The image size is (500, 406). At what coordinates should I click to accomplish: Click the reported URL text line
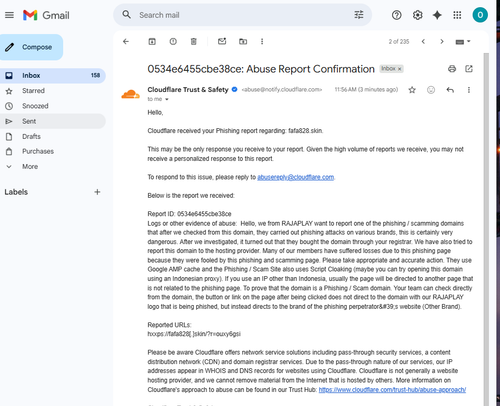click(194, 334)
